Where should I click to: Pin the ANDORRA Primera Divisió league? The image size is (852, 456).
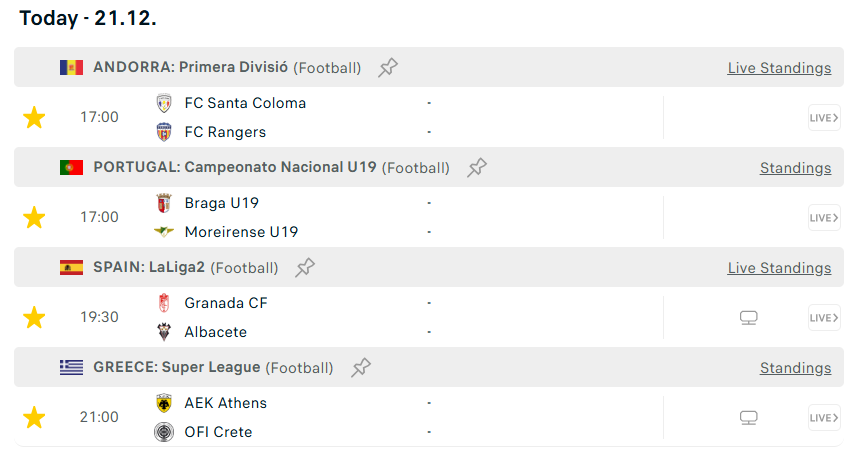(388, 68)
